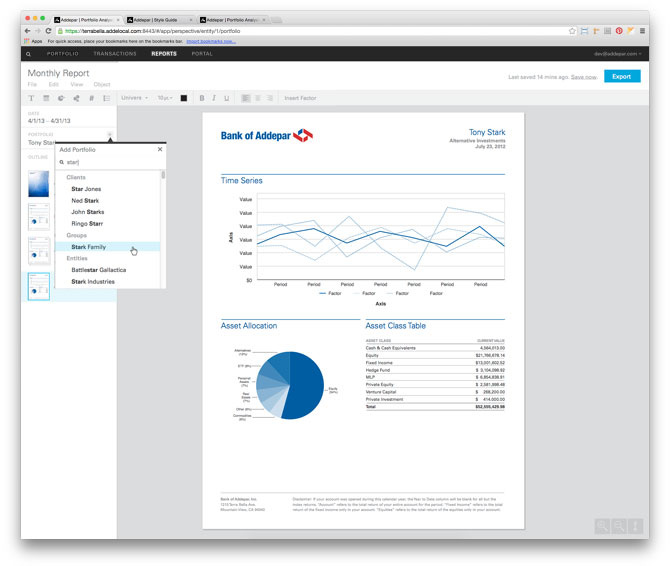The image size is (670, 566).
Task: Open the black text color swatch
Action: (x=184, y=98)
